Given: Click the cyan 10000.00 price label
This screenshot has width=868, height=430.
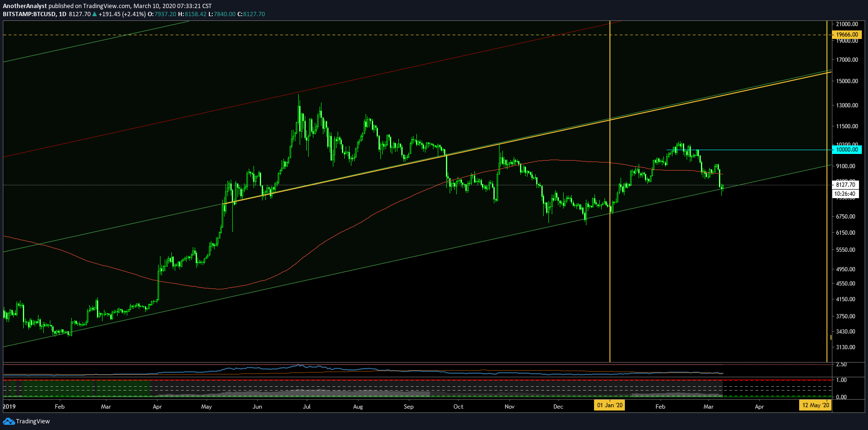Looking at the screenshot, I should [847, 150].
